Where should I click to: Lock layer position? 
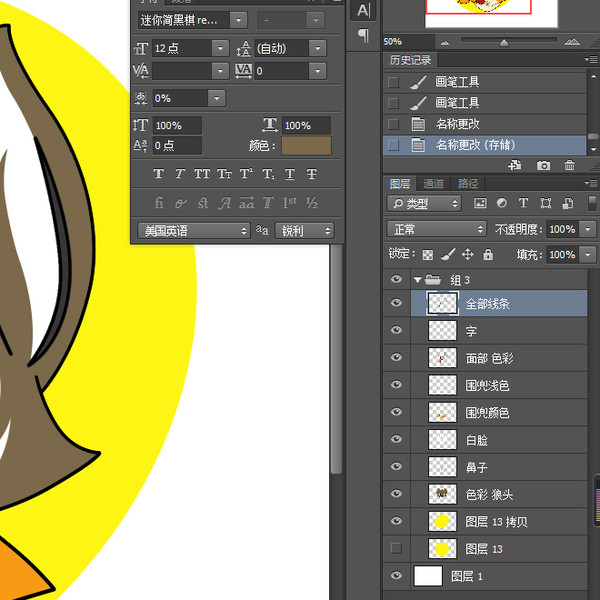(x=468, y=254)
